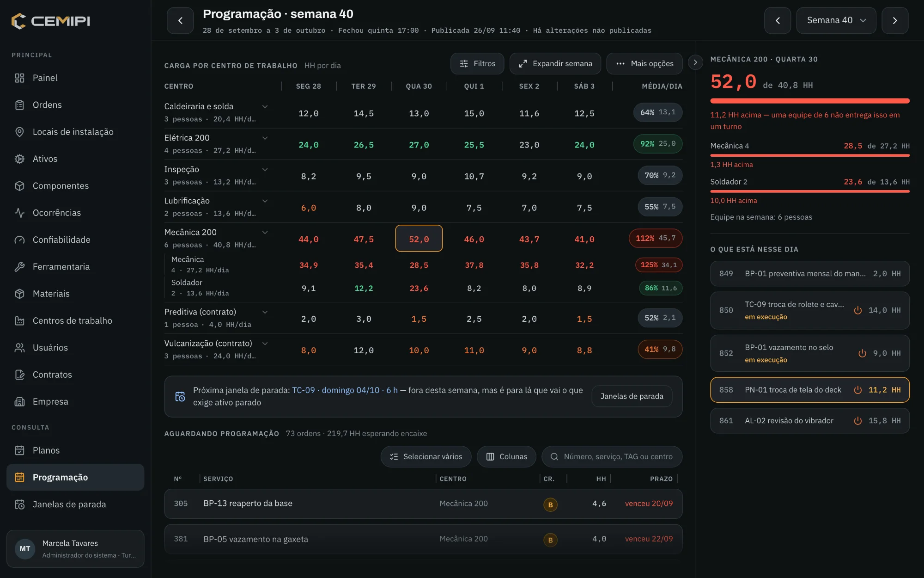924x578 pixels.
Task: Click the Materiais box icon
Action: point(19,294)
